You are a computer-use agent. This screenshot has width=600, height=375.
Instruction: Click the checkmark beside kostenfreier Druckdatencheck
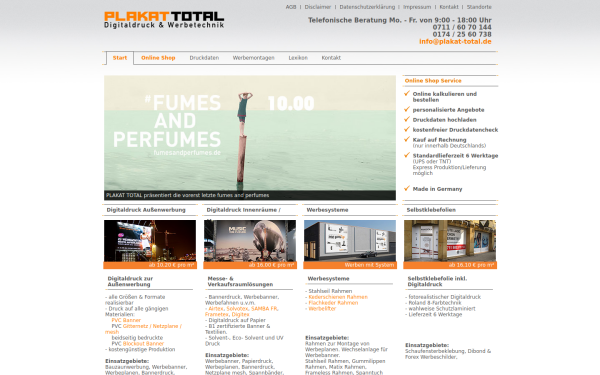(x=407, y=129)
